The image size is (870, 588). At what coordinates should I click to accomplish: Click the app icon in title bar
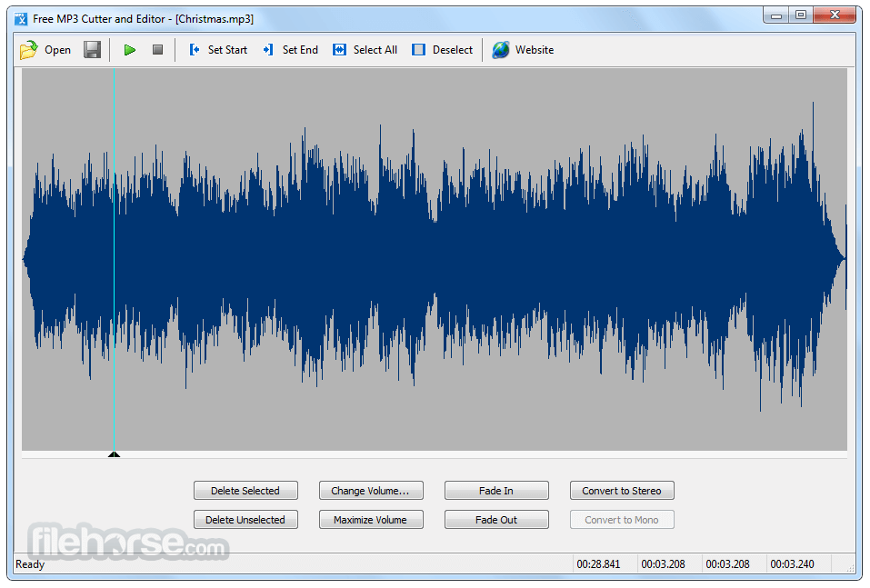(21, 19)
